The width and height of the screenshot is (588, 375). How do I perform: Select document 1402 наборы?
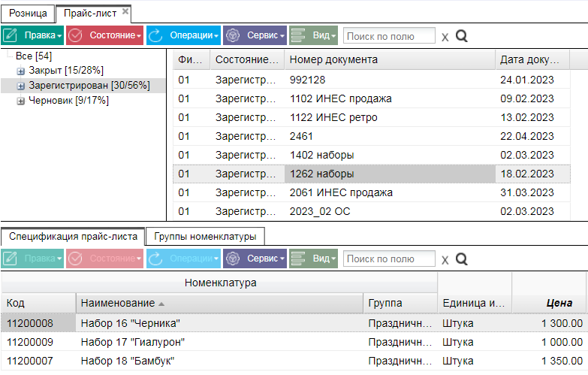click(372, 155)
